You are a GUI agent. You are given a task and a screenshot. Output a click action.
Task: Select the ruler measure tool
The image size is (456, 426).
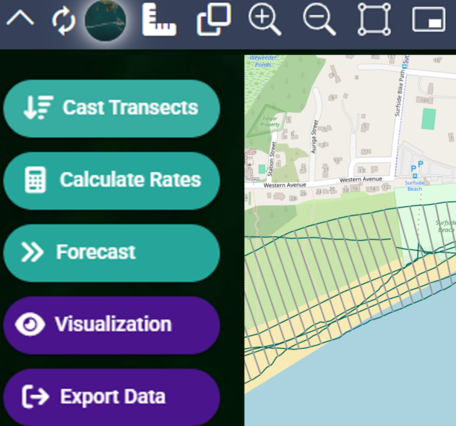coord(159,19)
